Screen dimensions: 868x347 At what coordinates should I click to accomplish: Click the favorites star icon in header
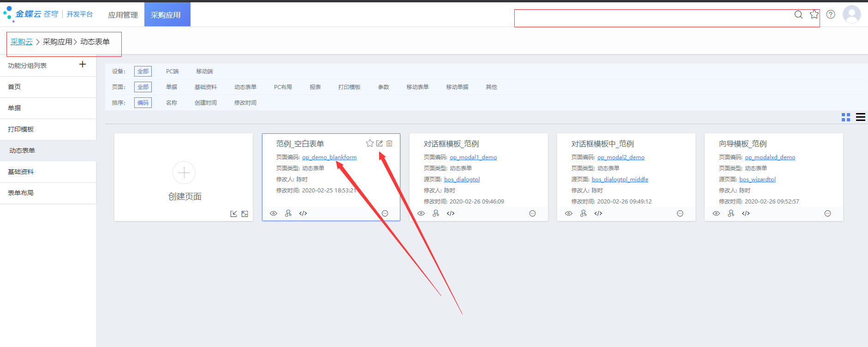pos(814,14)
